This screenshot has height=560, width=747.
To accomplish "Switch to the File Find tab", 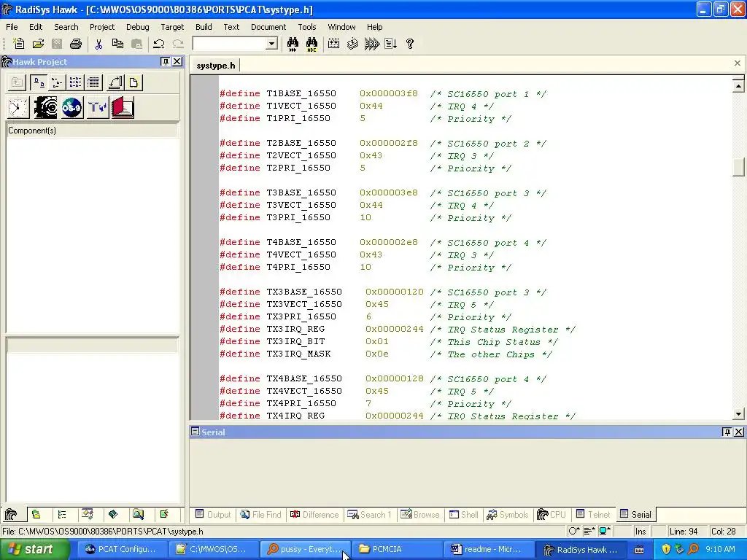I will pos(260,515).
